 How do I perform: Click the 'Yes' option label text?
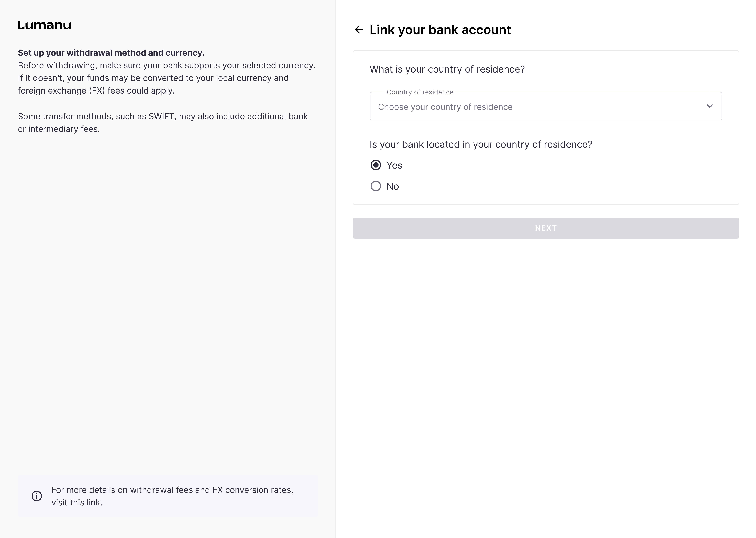(x=394, y=165)
